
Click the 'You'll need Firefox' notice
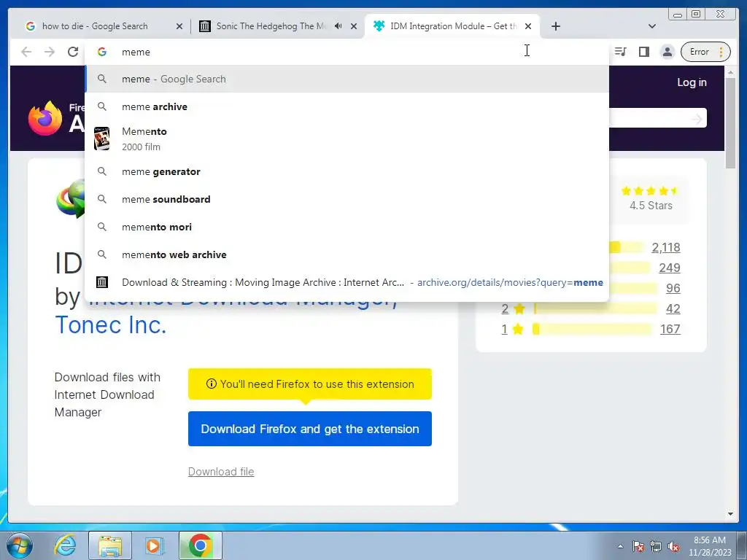click(x=309, y=384)
